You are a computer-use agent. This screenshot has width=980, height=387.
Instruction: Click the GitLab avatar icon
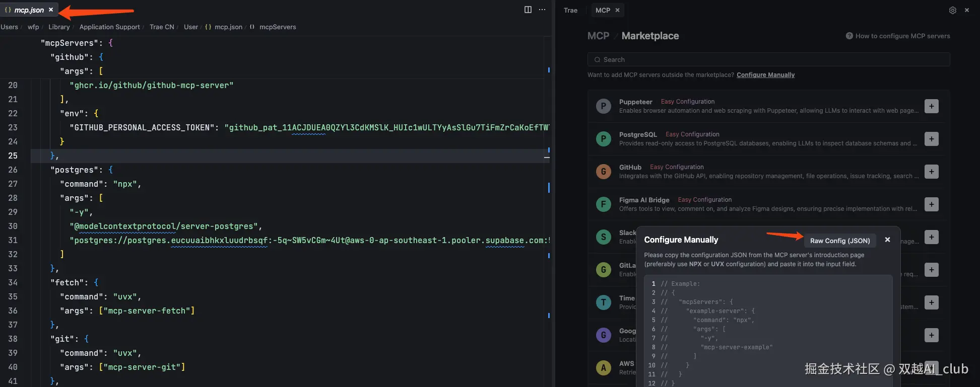pyautogui.click(x=603, y=270)
